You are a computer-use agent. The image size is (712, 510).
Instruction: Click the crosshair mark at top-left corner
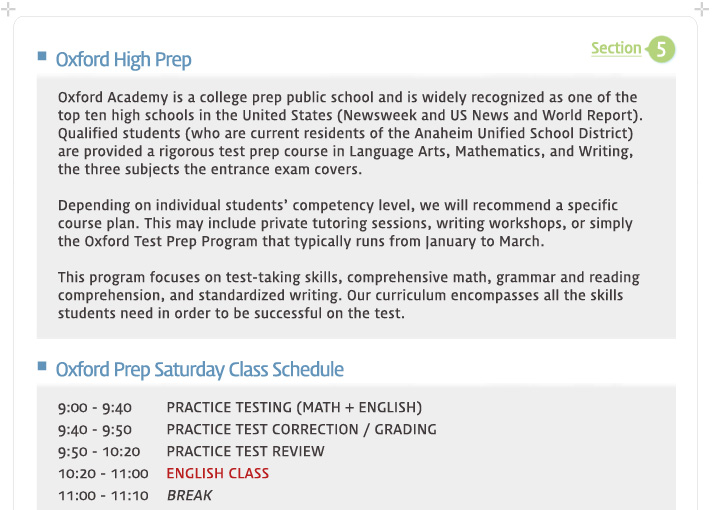pyautogui.click(x=8, y=9)
